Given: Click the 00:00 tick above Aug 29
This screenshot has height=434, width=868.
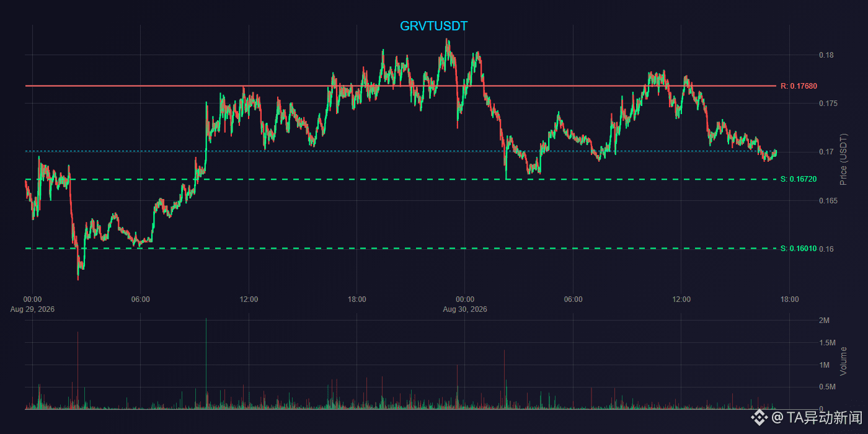Looking at the screenshot, I should (32, 299).
